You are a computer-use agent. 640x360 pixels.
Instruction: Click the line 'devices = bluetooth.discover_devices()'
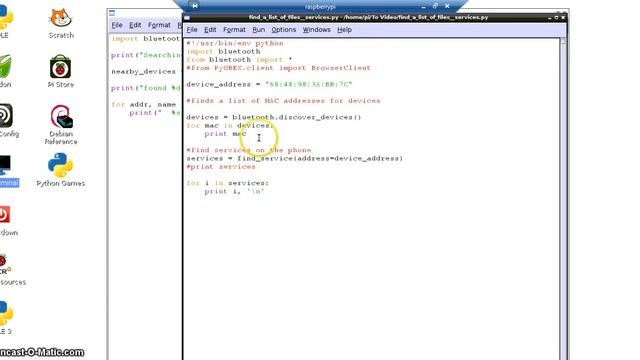(x=274, y=117)
